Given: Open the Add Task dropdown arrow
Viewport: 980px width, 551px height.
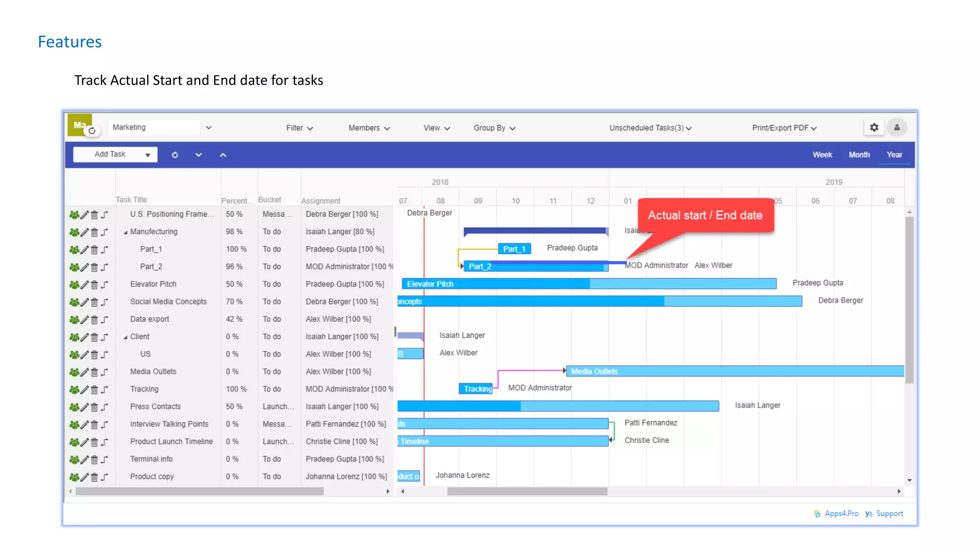Looking at the screenshot, I should click(147, 155).
